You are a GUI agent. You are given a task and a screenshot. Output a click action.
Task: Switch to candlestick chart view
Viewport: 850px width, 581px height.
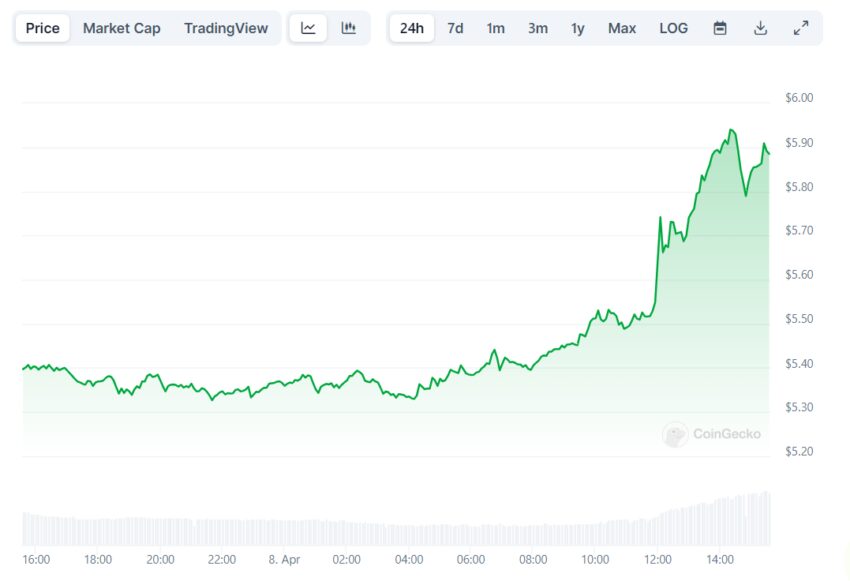348,28
